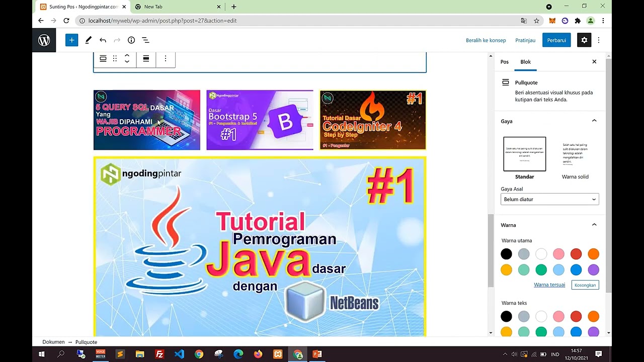Open the List View outline icon
Image resolution: width=644 pixels, height=362 pixels.
145,40
